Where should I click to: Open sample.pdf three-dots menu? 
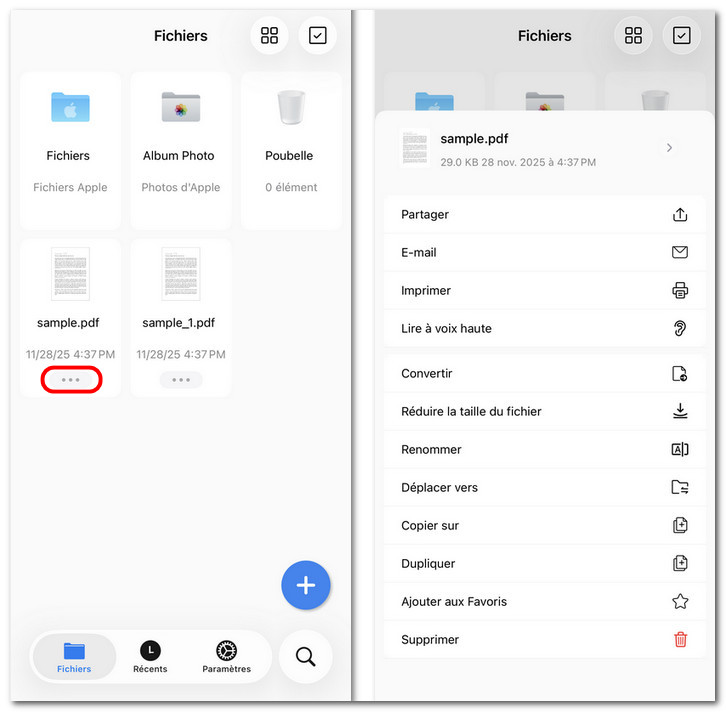(x=71, y=380)
